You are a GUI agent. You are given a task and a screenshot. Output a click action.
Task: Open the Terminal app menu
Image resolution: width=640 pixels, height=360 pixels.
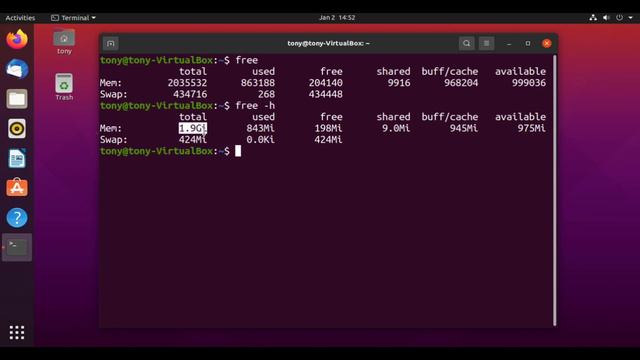(73, 18)
